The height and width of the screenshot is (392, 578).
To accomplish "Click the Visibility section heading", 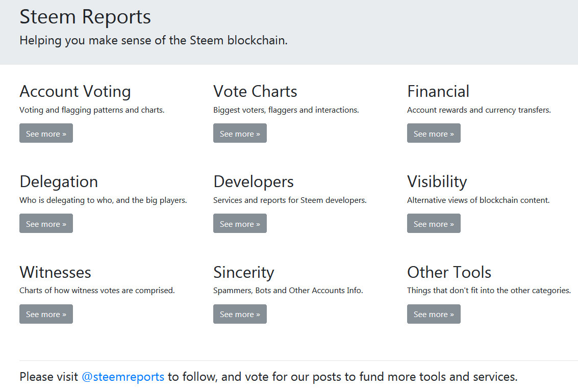I will [x=437, y=181].
